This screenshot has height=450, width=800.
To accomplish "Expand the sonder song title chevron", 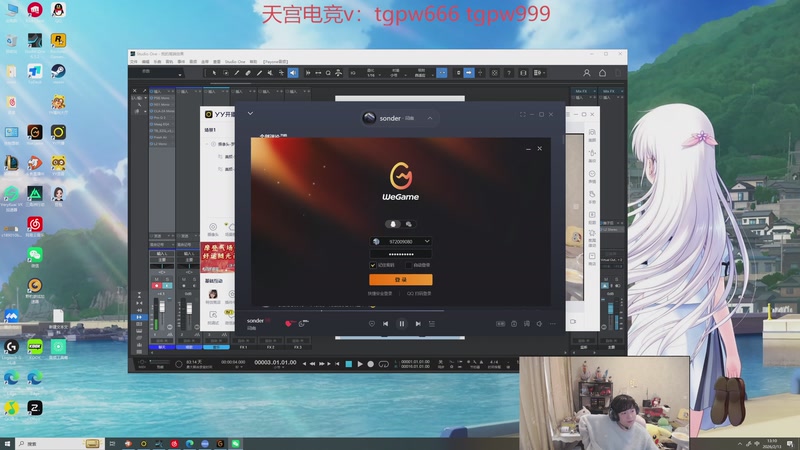I will [x=430, y=118].
